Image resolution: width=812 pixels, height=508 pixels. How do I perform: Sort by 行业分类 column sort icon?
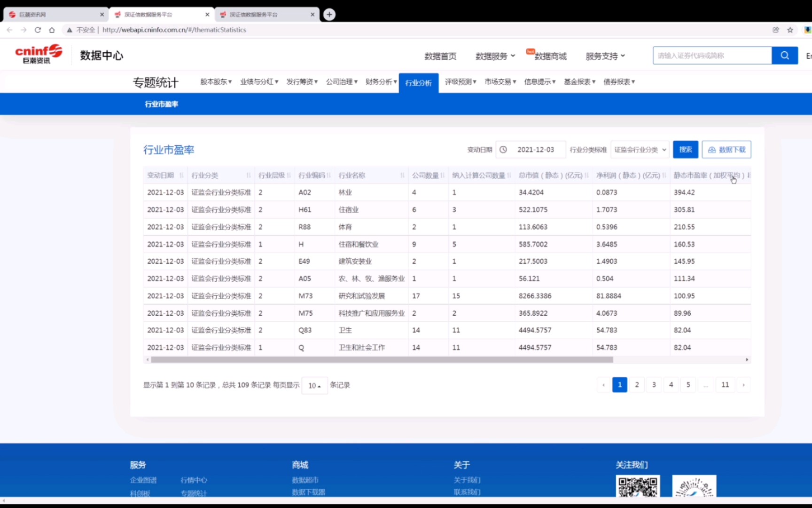[x=249, y=175]
